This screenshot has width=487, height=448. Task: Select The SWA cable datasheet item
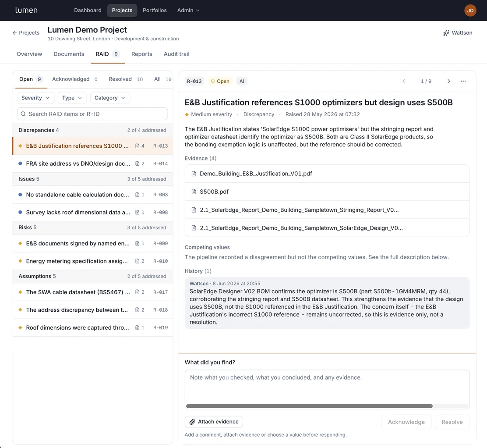[92, 292]
